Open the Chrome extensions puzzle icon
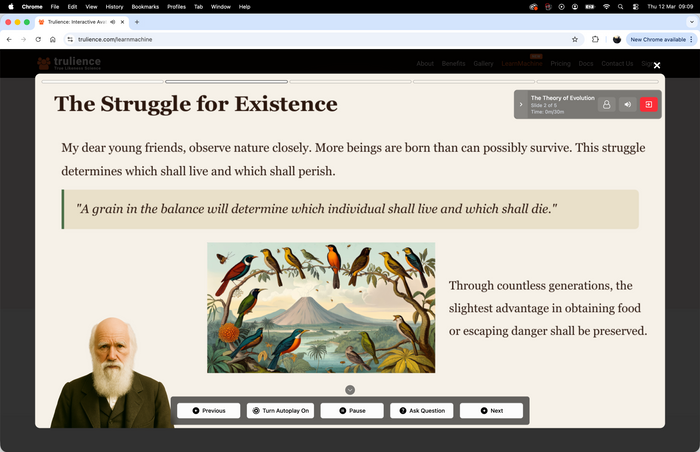 (x=595, y=39)
